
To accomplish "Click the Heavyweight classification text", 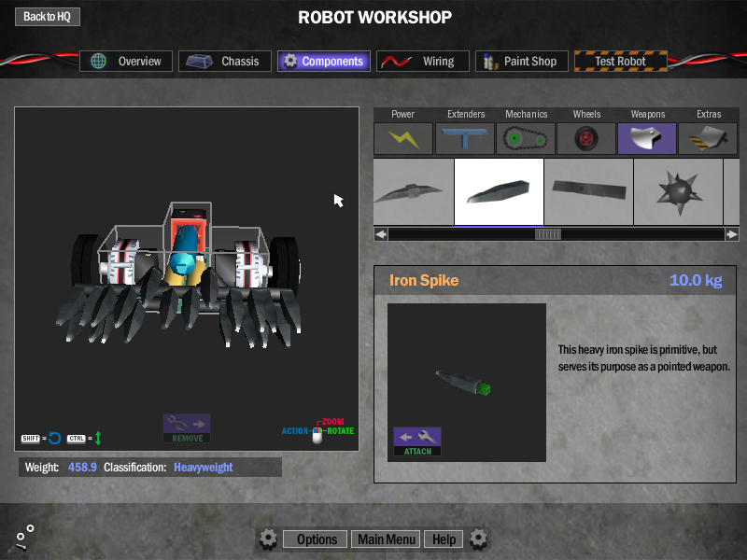I will 204,468.
